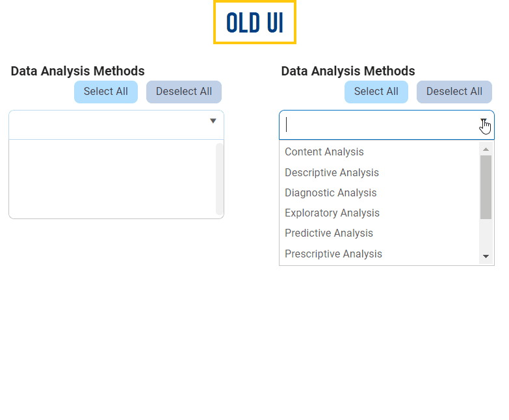Click the scroll-down arrow of the options list
The image size is (509, 420).
tap(486, 257)
